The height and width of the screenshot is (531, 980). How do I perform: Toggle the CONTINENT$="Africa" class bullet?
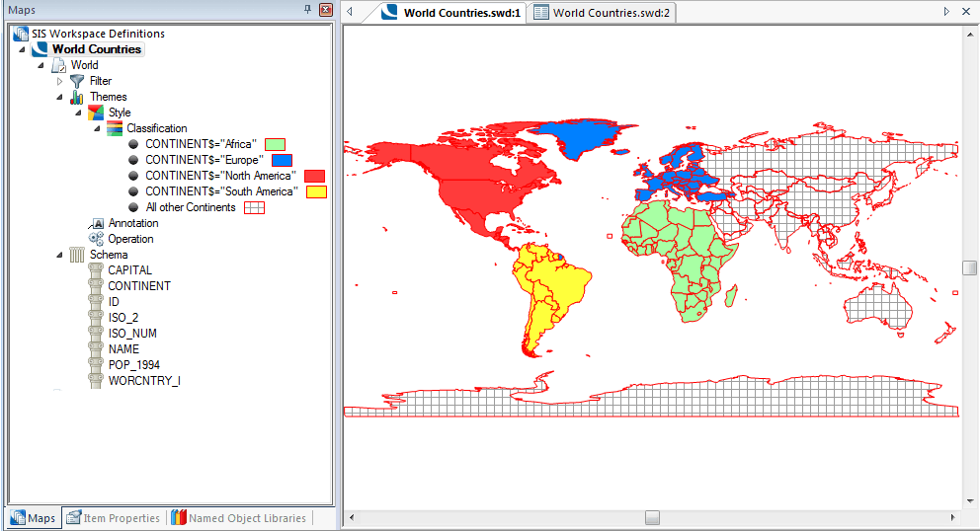[x=133, y=144]
